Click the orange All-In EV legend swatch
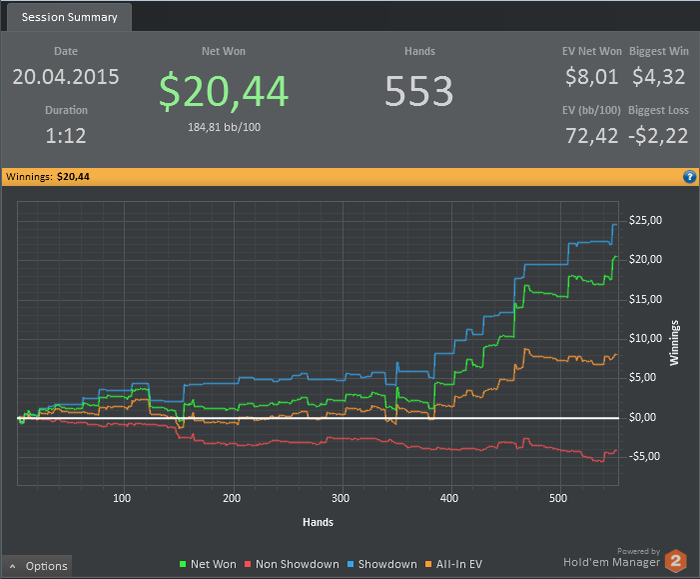Image resolution: width=700 pixels, height=579 pixels. (429, 564)
